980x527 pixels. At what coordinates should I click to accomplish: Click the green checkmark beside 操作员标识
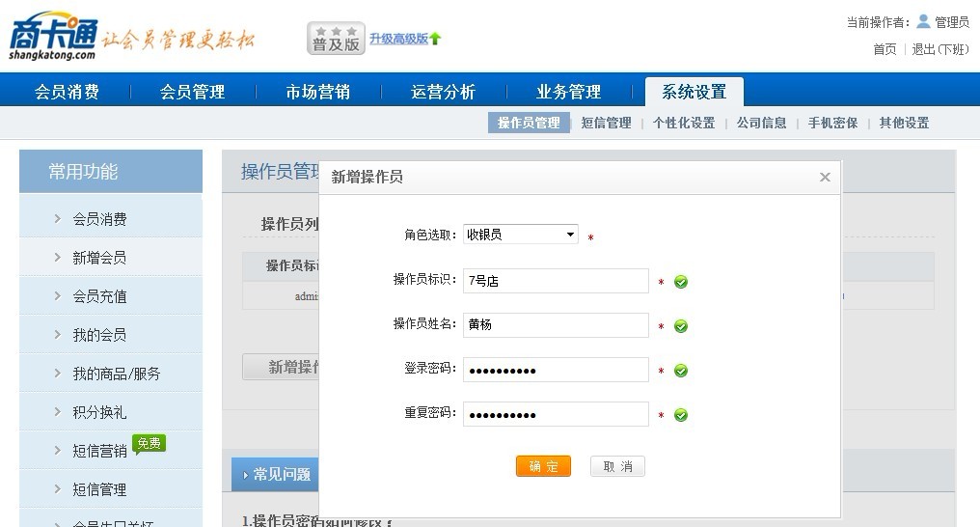(681, 282)
